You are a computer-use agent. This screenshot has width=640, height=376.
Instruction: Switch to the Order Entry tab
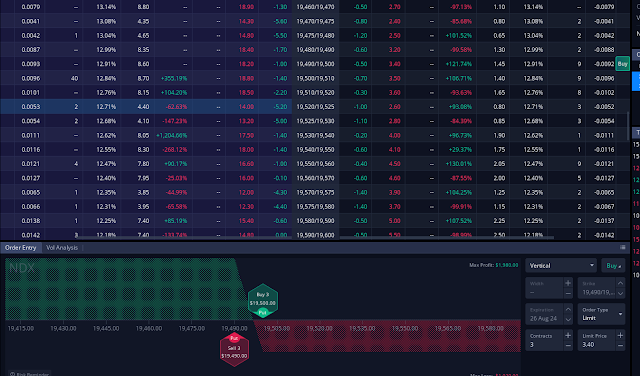pyautogui.click(x=20, y=247)
